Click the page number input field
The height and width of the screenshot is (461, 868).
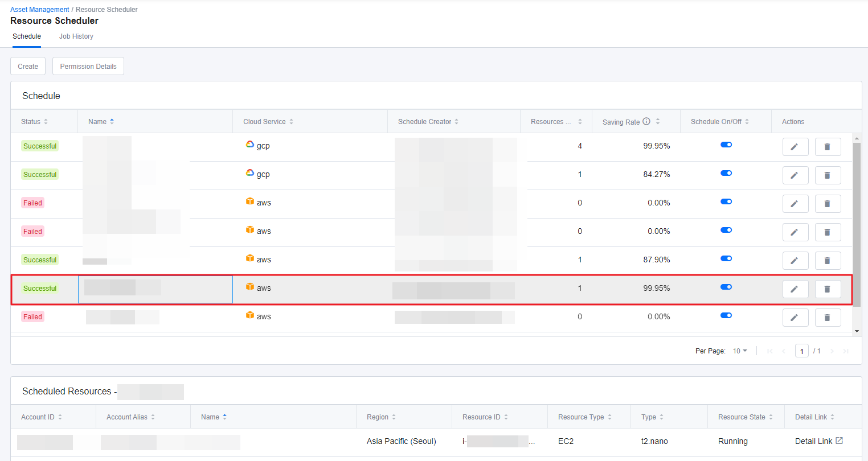pos(802,351)
